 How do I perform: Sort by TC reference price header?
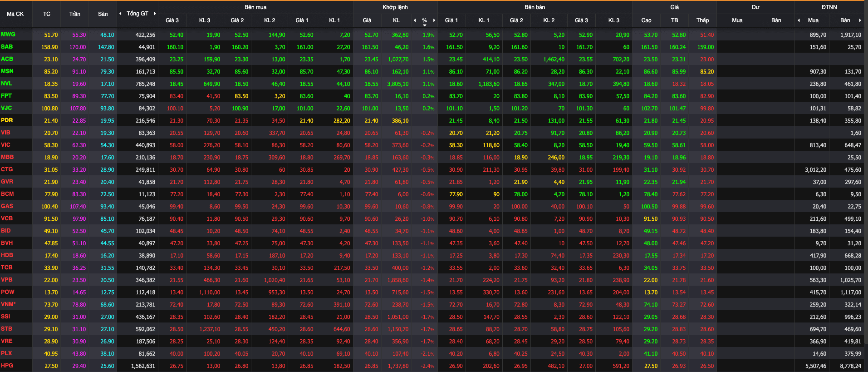click(x=47, y=14)
